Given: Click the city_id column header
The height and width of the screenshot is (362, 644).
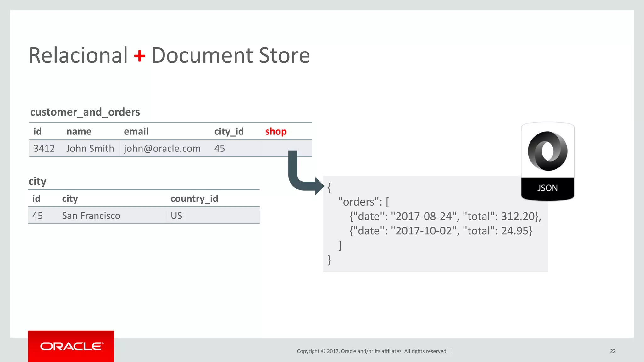Looking at the screenshot, I should coord(229,131).
